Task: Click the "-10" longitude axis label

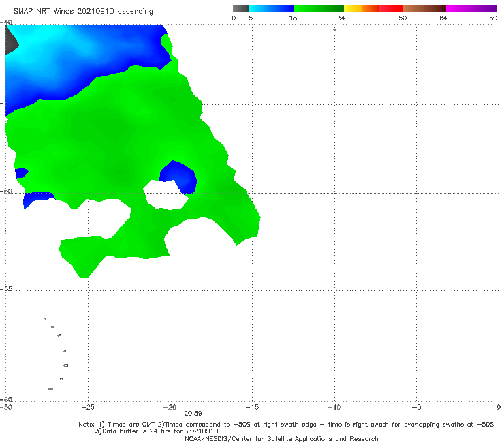Action: (x=334, y=407)
